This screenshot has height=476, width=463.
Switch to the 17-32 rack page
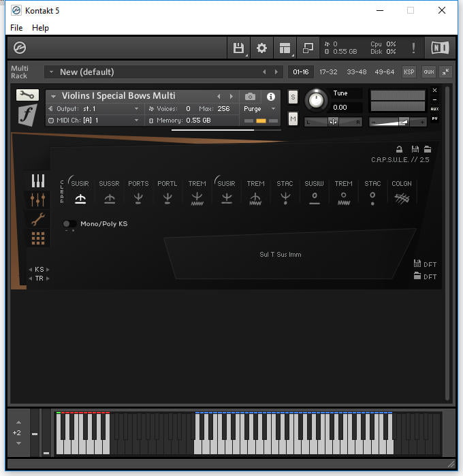328,72
